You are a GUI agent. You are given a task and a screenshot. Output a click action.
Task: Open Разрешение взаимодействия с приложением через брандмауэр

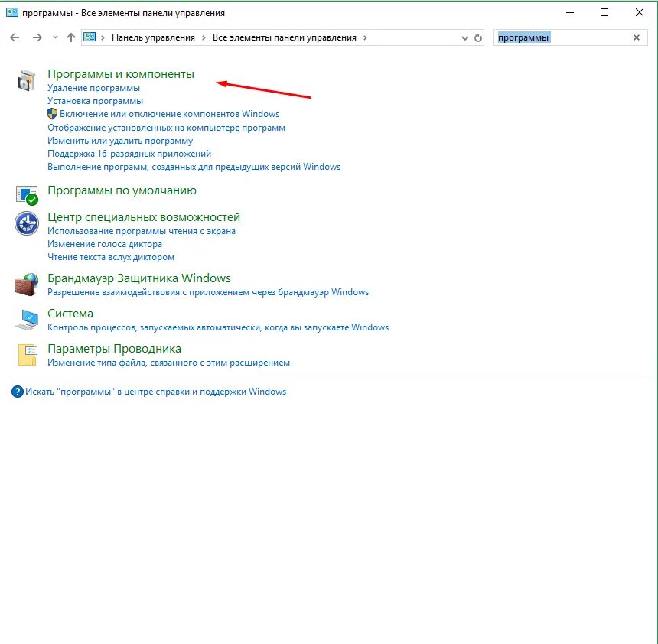(x=208, y=292)
